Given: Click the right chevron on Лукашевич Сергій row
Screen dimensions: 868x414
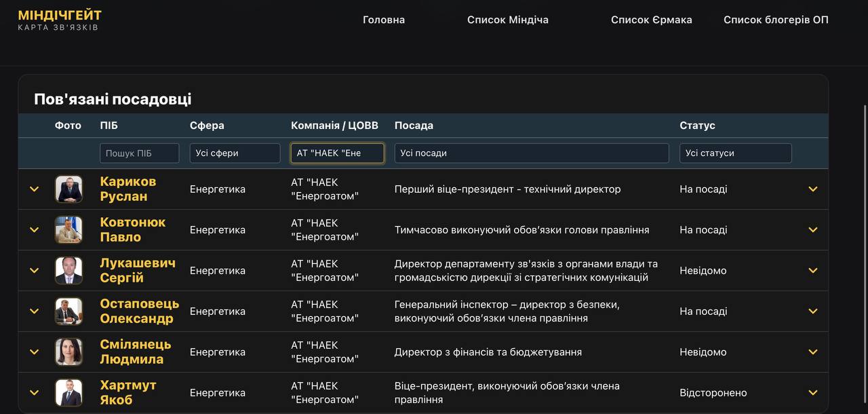Looking at the screenshot, I should 813,271.
